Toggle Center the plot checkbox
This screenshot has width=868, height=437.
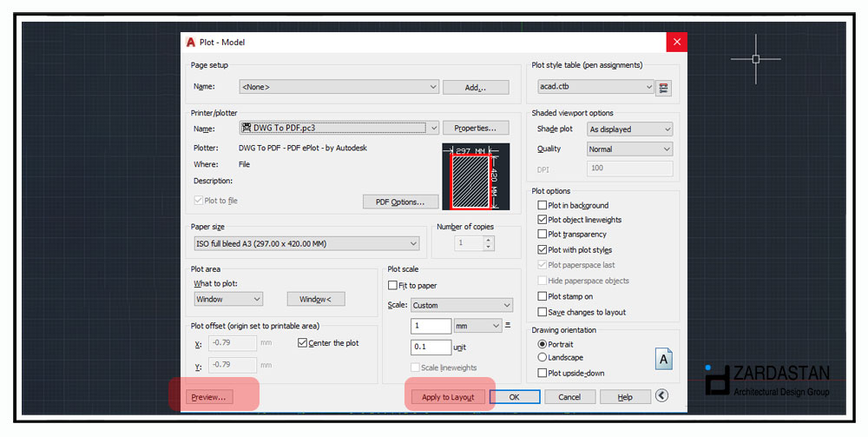tap(302, 343)
